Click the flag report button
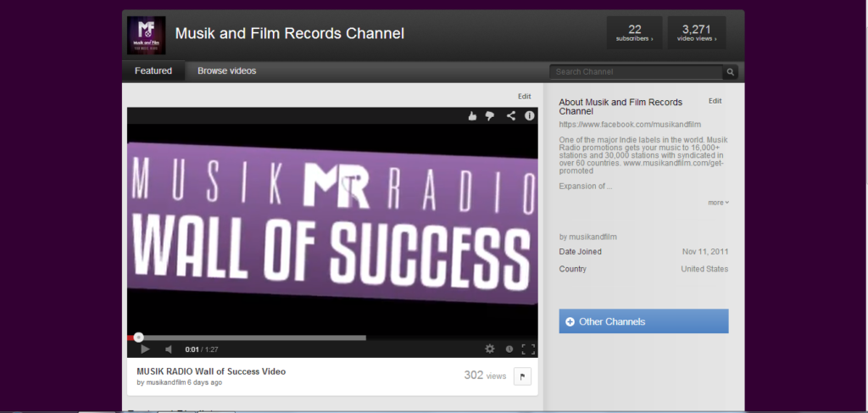This screenshot has height=413, width=868. pyautogui.click(x=522, y=377)
